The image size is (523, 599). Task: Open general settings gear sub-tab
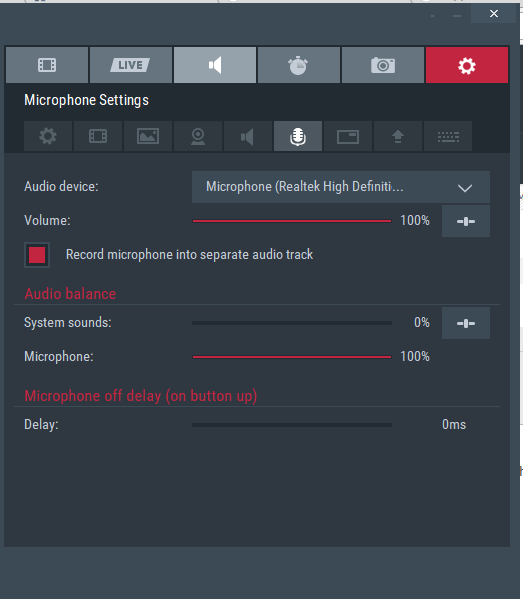48,136
